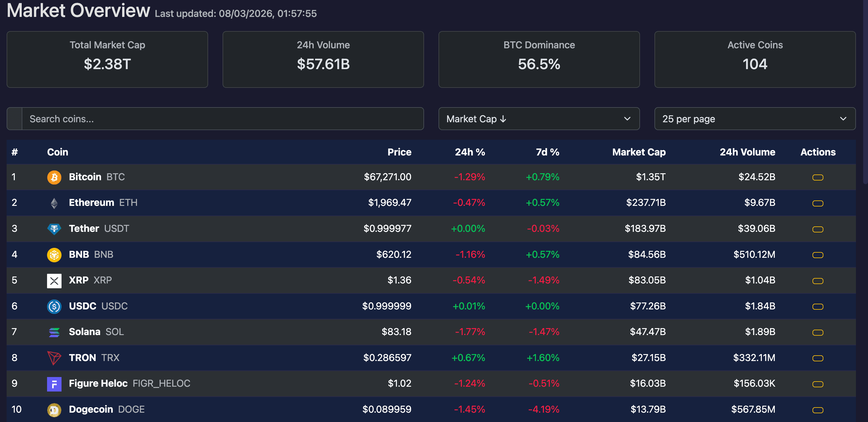Screen dimensions: 868x422
Task: Click the XRP logo icon
Action: pyautogui.click(x=54, y=280)
